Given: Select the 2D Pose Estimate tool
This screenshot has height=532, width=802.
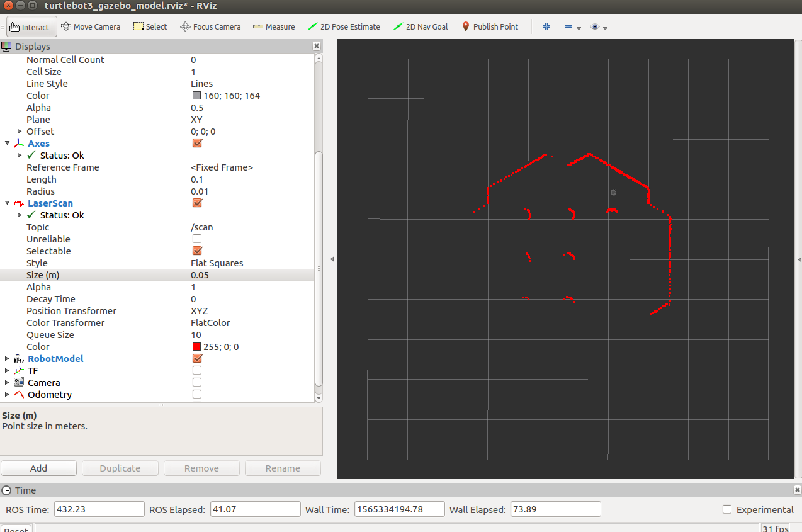Looking at the screenshot, I should tap(344, 26).
